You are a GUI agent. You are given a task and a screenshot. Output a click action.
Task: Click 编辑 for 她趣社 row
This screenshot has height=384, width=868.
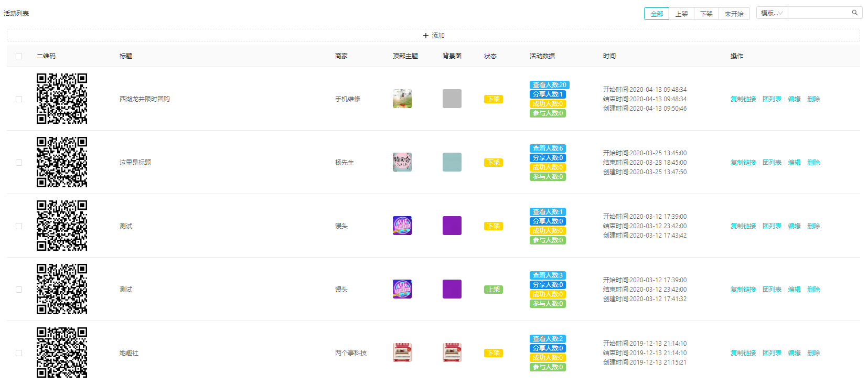(795, 353)
